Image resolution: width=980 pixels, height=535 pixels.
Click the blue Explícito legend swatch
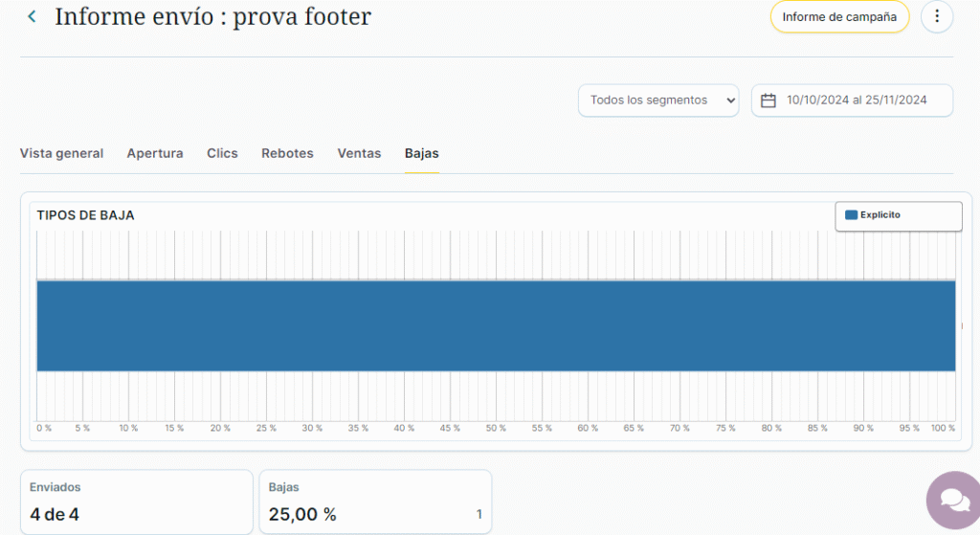[851, 215]
